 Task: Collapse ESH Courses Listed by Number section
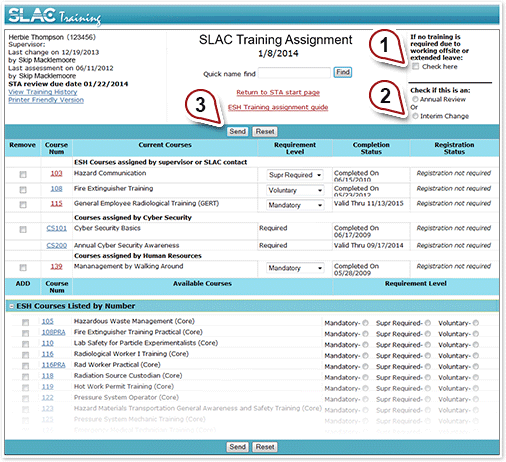click(x=12, y=306)
